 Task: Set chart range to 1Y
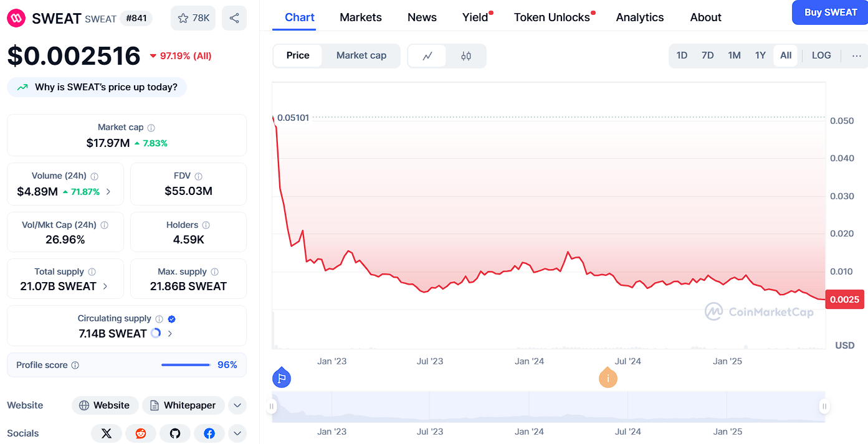760,55
